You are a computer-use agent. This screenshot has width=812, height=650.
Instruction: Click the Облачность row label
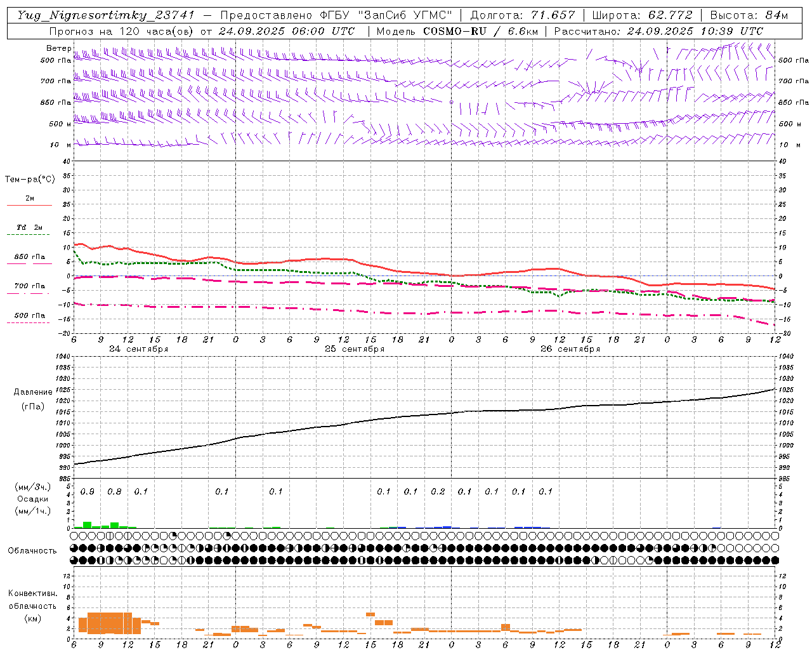tap(32, 551)
